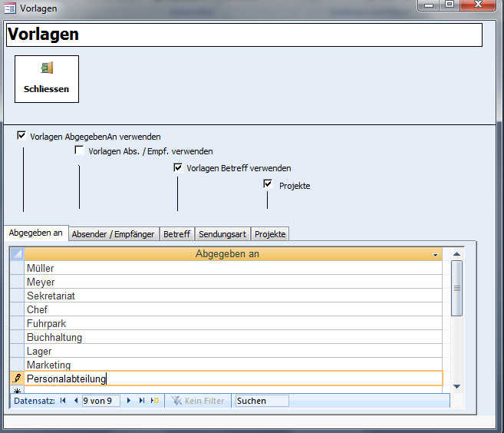This screenshot has height=433, width=504.
Task: Switch to the Abgegeben an tab
Action: coord(36,233)
